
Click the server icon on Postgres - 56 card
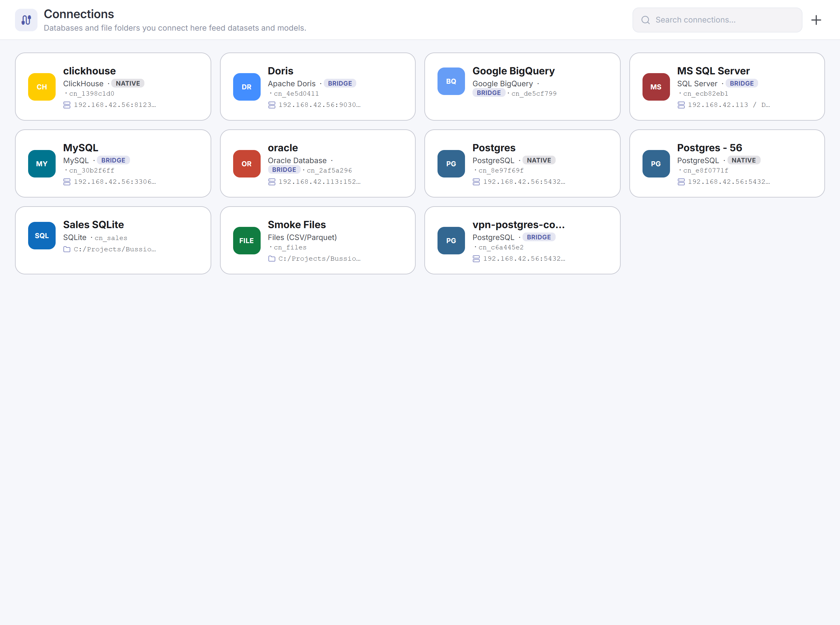tap(681, 182)
